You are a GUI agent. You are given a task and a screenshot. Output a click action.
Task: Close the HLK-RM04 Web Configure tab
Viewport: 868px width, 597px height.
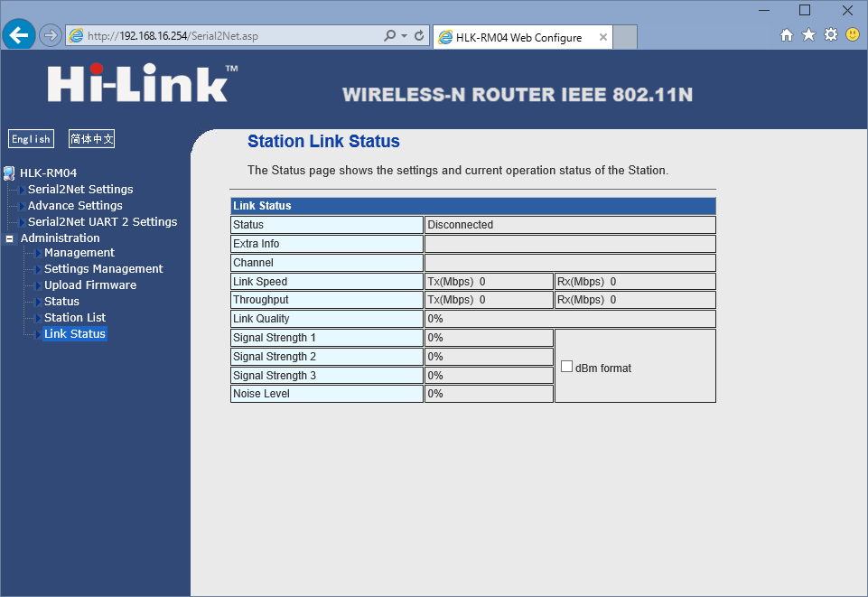[603, 37]
